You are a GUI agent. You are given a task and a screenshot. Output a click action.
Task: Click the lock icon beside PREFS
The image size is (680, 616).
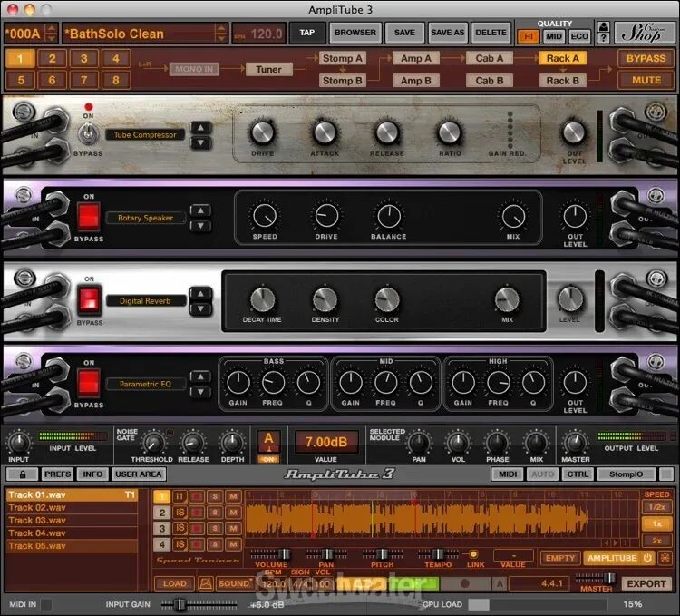point(22,474)
